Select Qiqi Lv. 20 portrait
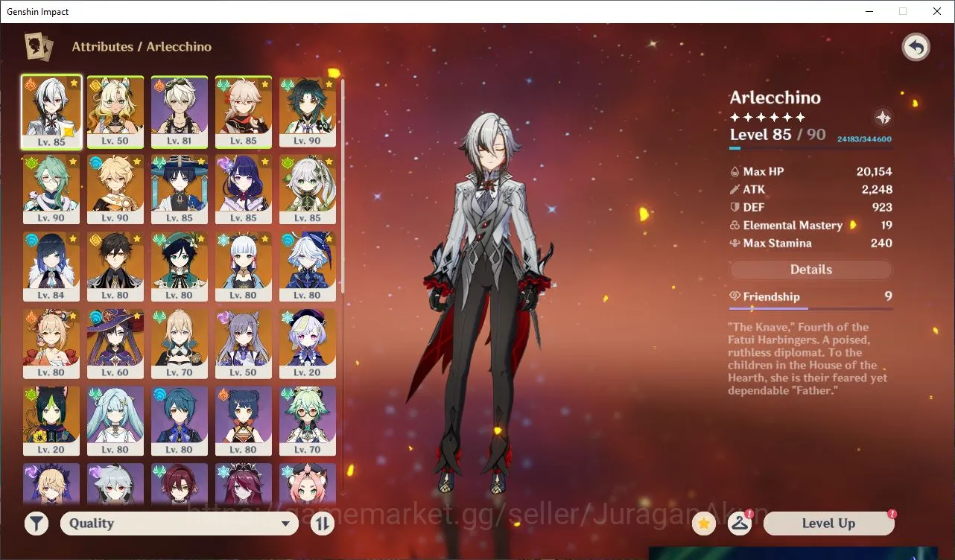Screen dimensions: 955x560 pyautogui.click(x=308, y=344)
